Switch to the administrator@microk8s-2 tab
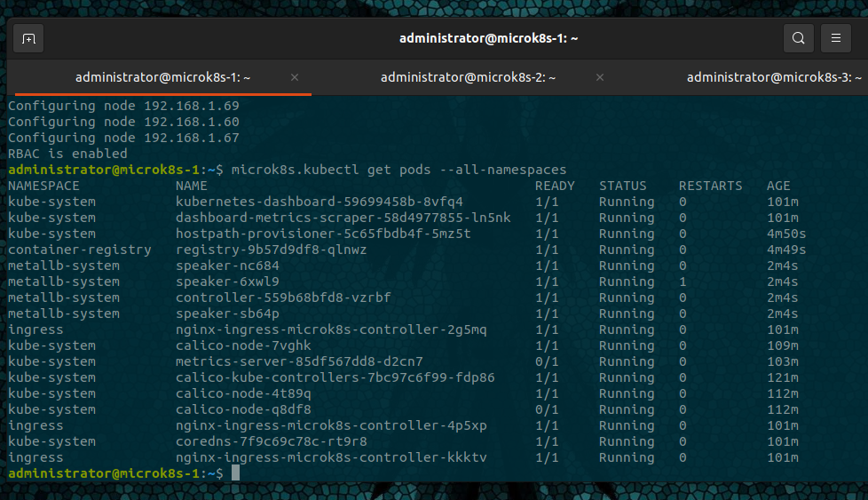Viewport: 868px width, 500px height. pyautogui.click(x=468, y=77)
